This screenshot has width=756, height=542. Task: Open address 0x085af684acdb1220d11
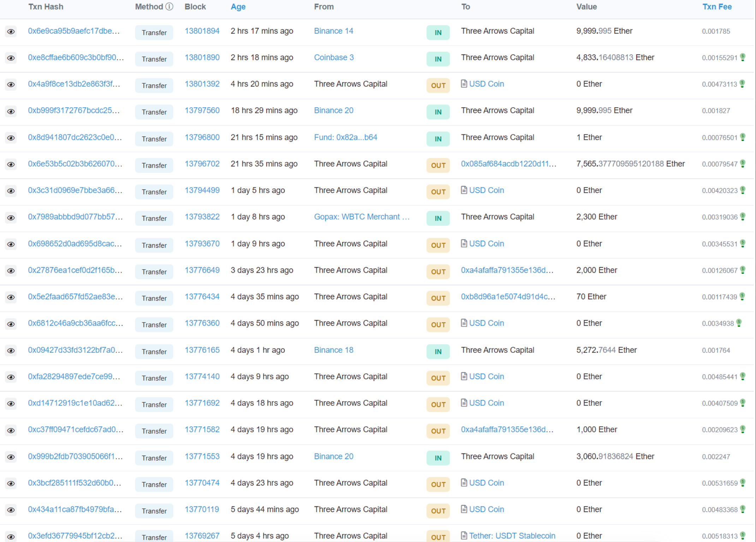[x=508, y=164]
